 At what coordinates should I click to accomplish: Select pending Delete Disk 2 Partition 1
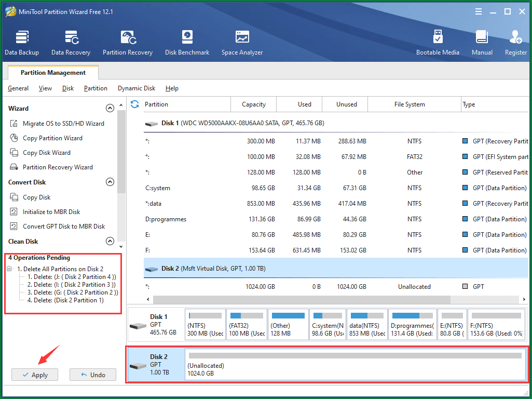(x=66, y=300)
